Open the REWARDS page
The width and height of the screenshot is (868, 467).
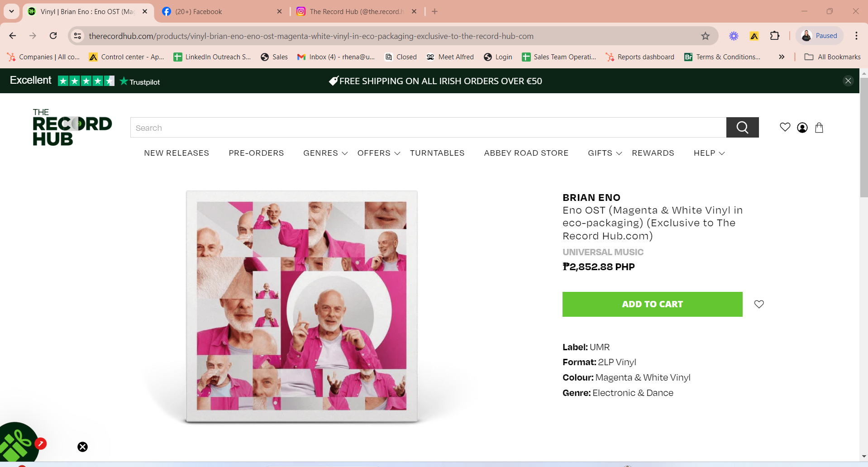click(653, 153)
